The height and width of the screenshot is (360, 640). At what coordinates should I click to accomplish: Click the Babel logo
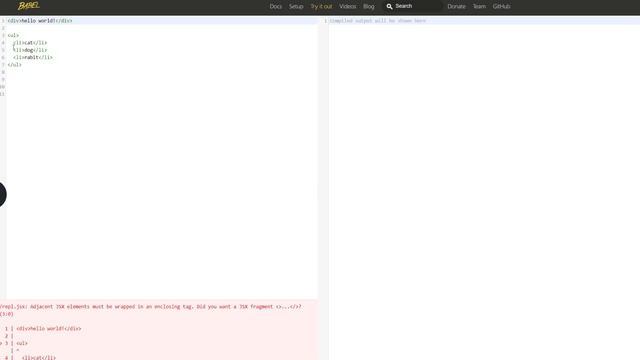pyautogui.click(x=28, y=6)
